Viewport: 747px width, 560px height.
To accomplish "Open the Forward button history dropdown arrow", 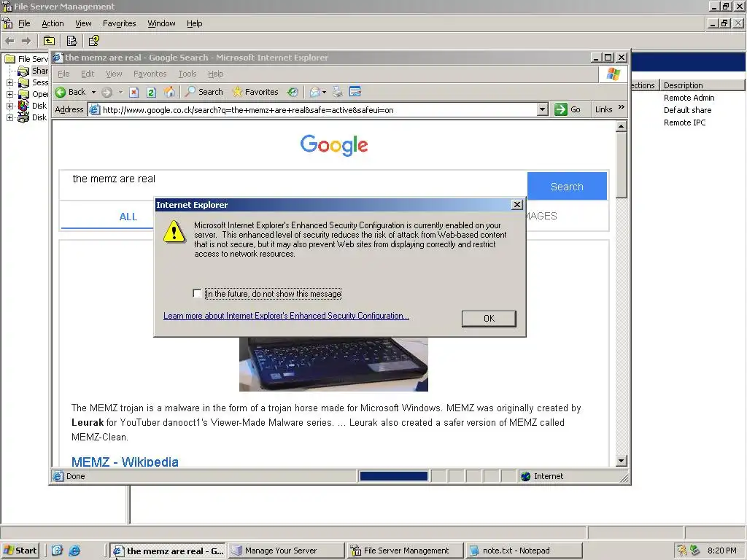I will tap(120, 93).
